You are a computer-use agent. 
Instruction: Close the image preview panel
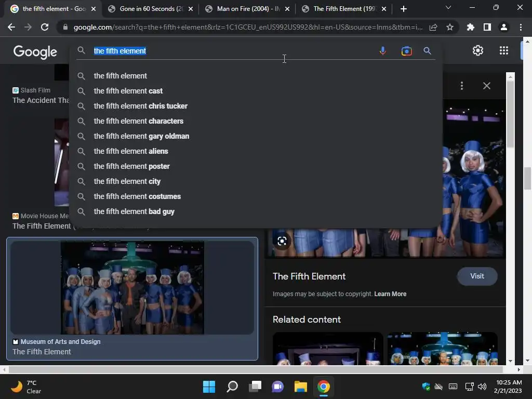(486, 86)
